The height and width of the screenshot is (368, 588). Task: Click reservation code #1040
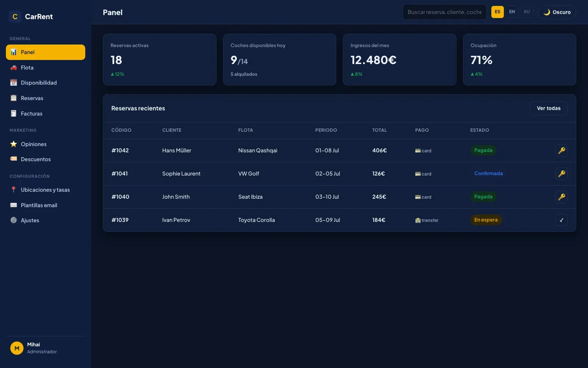(x=120, y=197)
